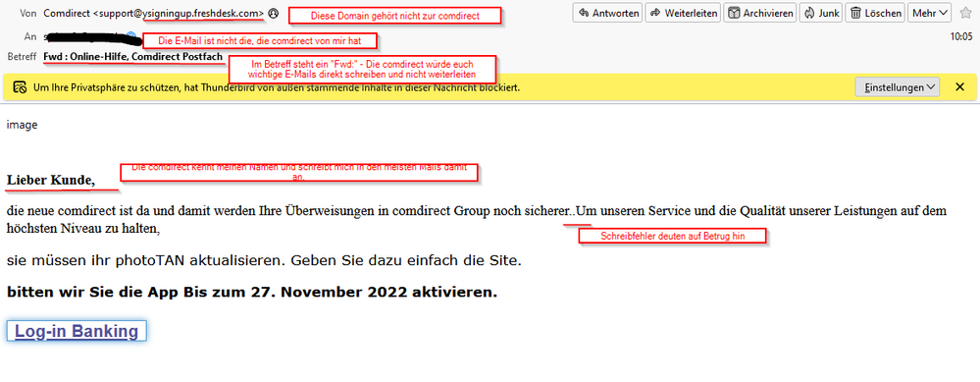Click the subject Fwd : Online-Hilfe, Comdirect Postfach
The image size is (980, 382).
(133, 57)
